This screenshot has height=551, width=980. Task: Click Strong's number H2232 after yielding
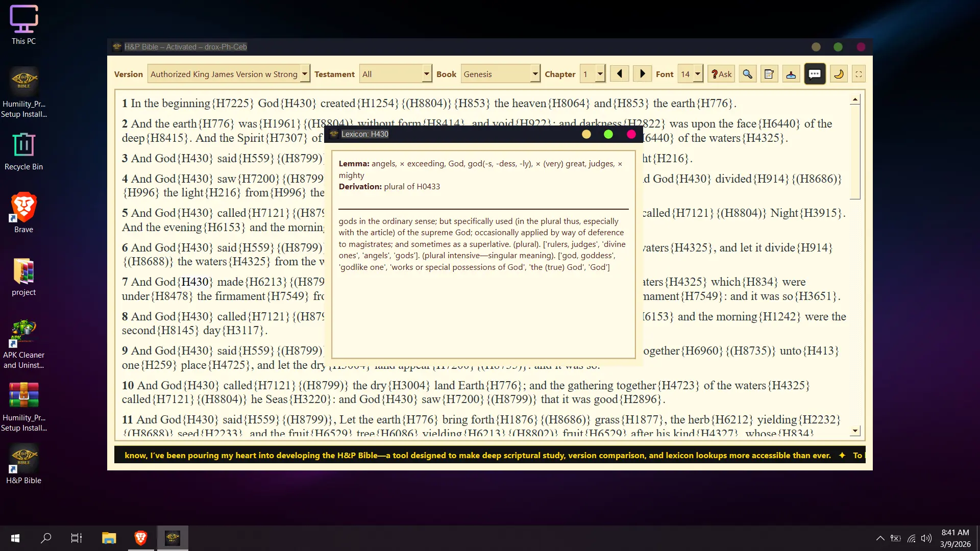coord(819,420)
